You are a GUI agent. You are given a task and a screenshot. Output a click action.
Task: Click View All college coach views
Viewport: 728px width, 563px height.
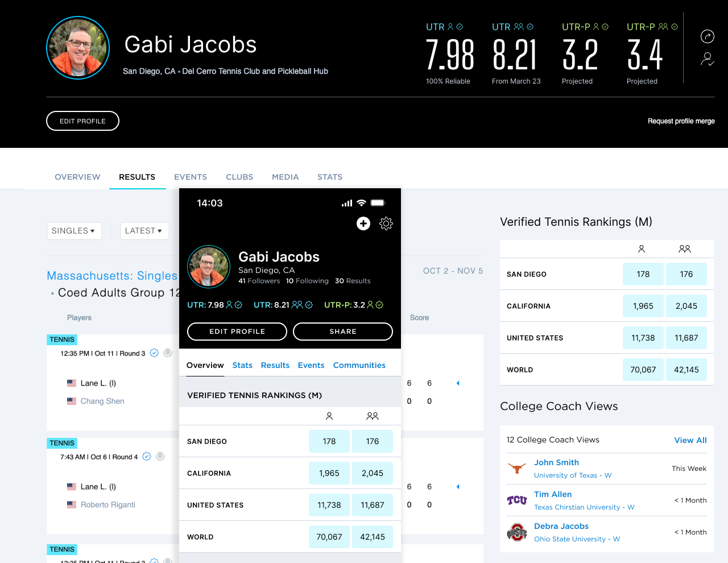(690, 440)
